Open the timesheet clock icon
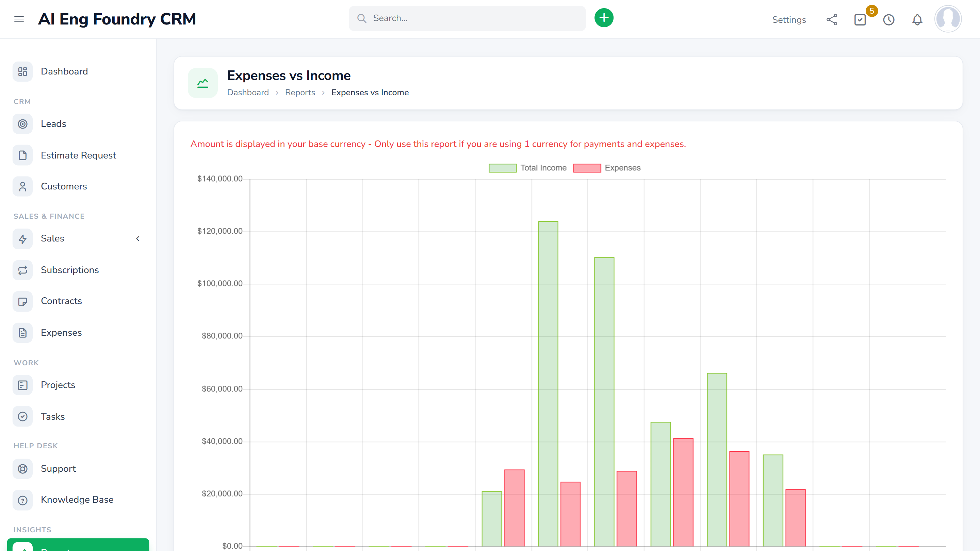Image resolution: width=980 pixels, height=551 pixels. 889,20
